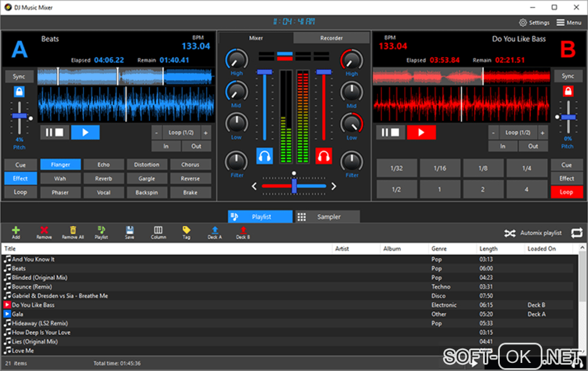Image resolution: width=588 pixels, height=371 pixels.
Task: Toggle the blue pitch lock on Deck A
Action: click(x=20, y=92)
